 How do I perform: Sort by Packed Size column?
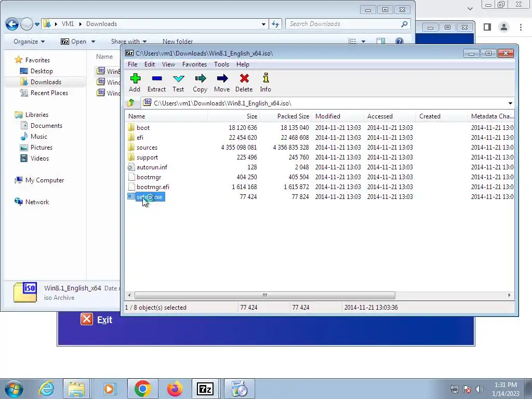[286, 116]
